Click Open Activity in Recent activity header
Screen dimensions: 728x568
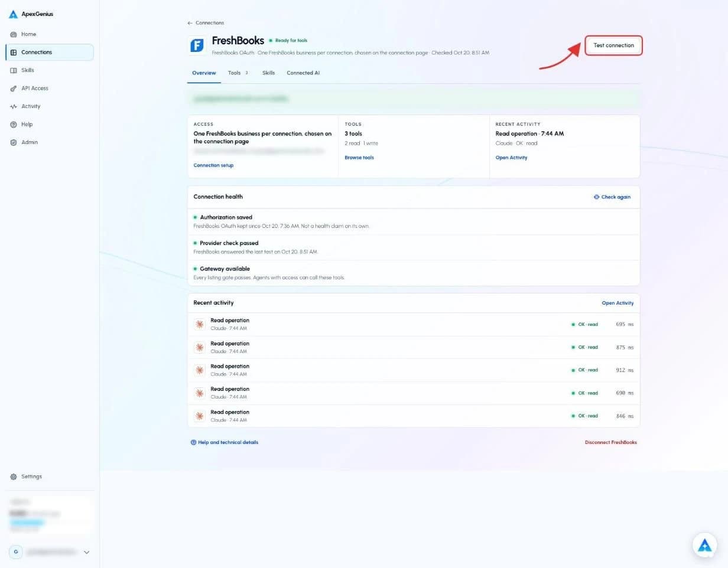click(x=617, y=303)
